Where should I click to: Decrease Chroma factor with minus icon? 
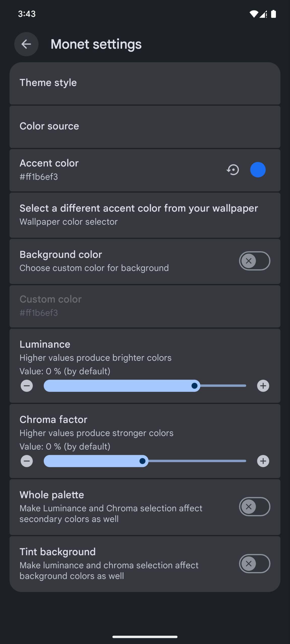pyautogui.click(x=27, y=461)
